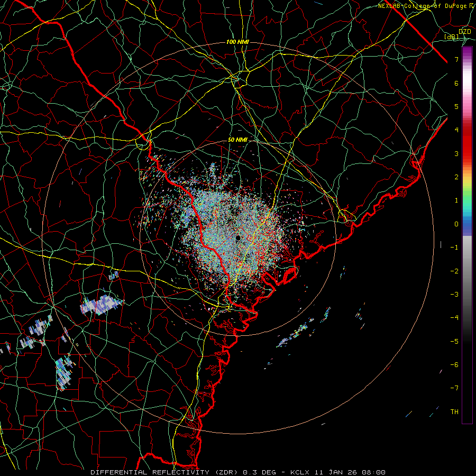Click the "[dB]" units label
Image resolution: width=476 pixels, height=476 pixels.
click(x=452, y=36)
